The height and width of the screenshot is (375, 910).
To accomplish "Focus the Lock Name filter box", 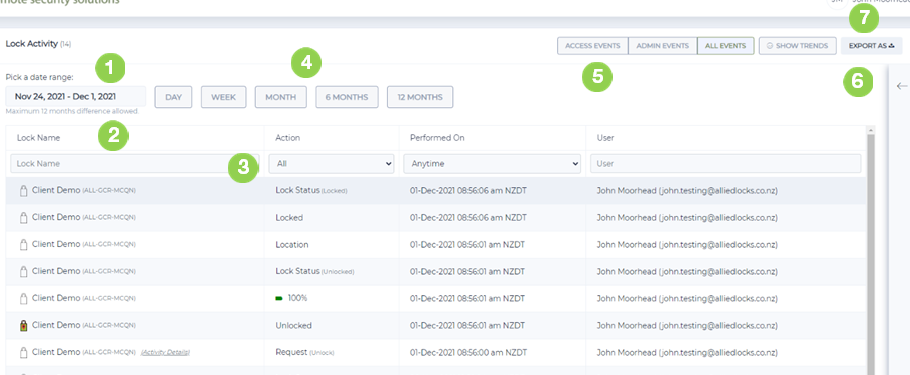I will pos(135,164).
